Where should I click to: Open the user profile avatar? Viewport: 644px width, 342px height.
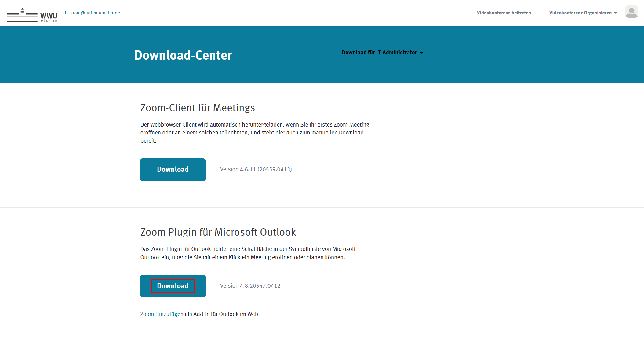coord(631,12)
